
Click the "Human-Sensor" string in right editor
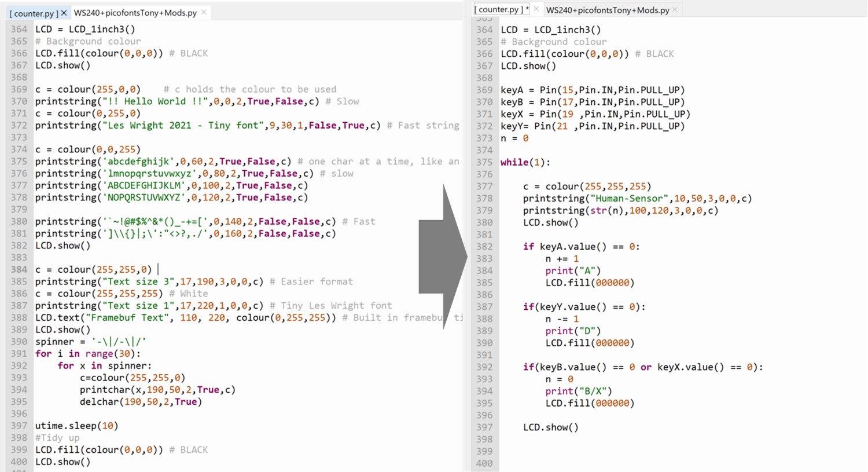pyautogui.click(x=629, y=198)
